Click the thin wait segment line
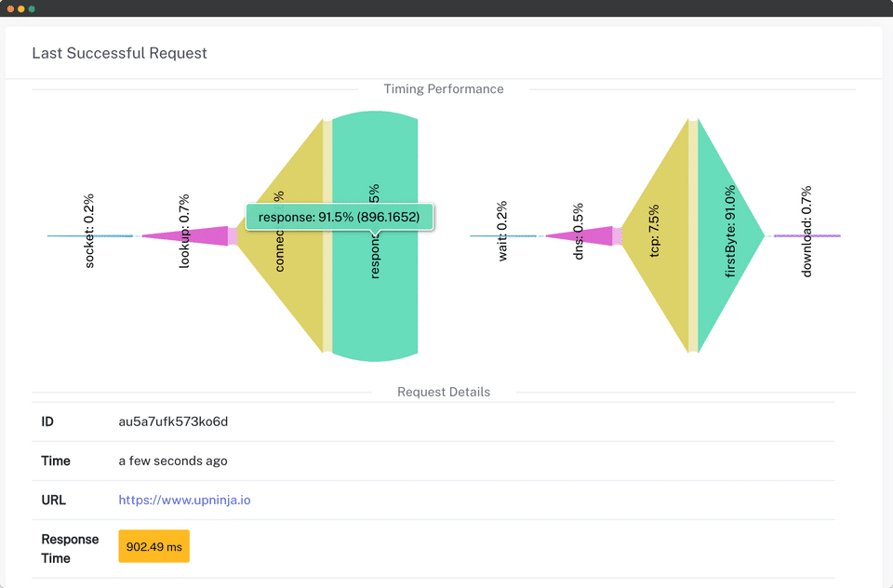This screenshot has width=893, height=588. click(503, 236)
